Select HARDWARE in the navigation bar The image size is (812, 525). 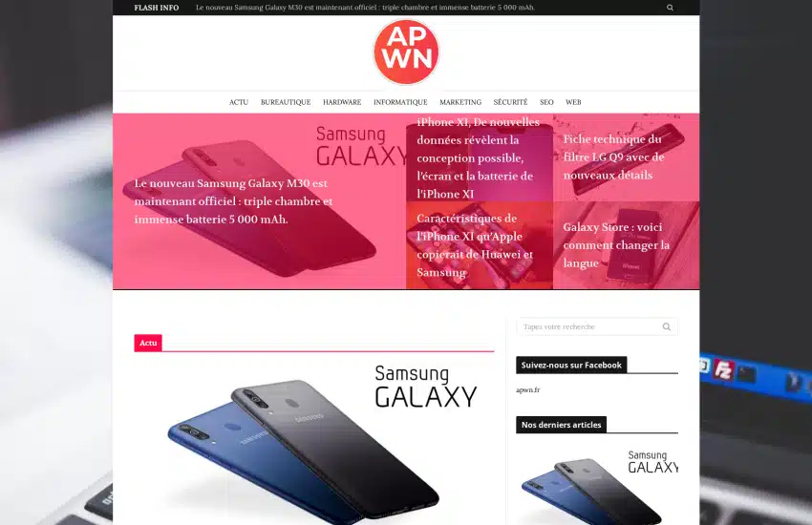342,102
